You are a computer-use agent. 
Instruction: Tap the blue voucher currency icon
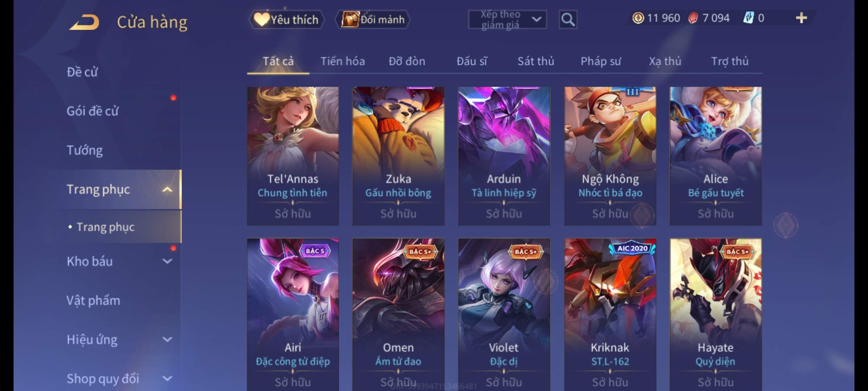tap(748, 18)
